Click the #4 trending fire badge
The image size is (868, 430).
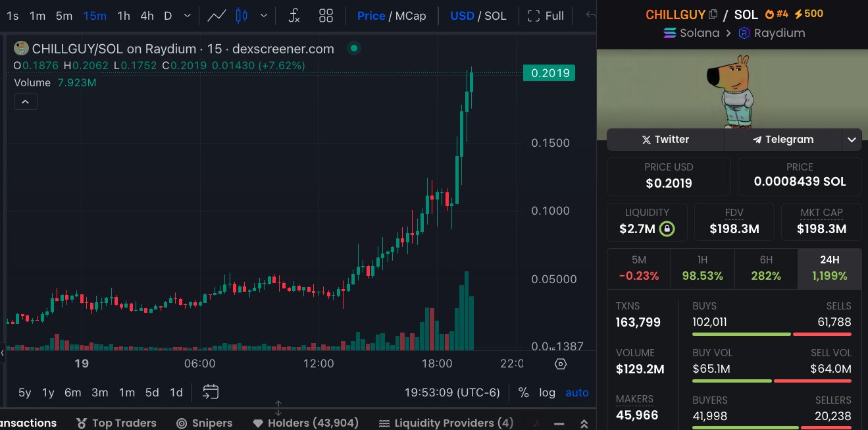pyautogui.click(x=777, y=14)
